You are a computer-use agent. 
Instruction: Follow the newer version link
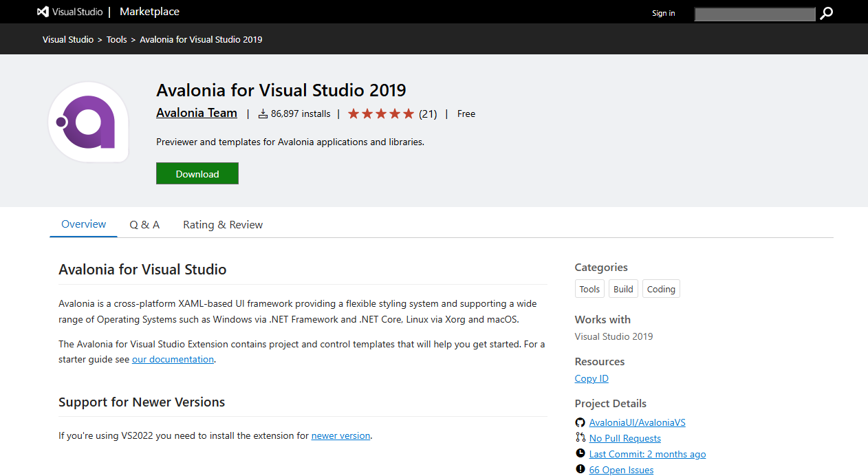coord(341,435)
